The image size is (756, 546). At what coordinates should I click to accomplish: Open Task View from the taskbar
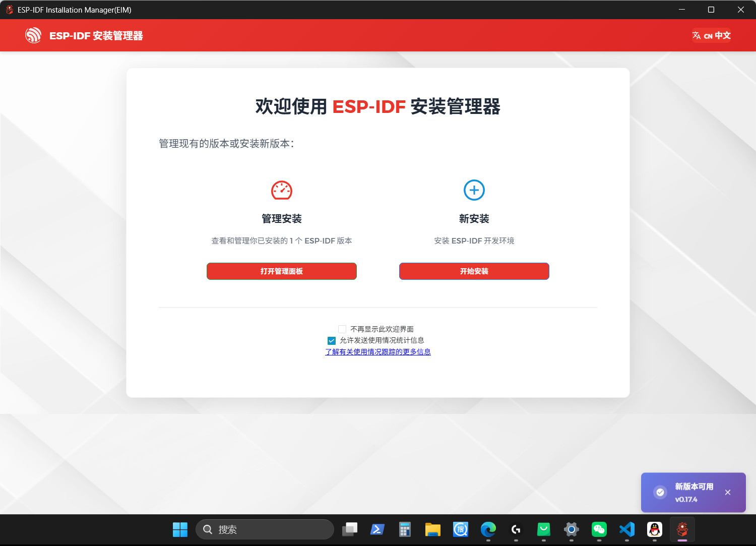(350, 530)
